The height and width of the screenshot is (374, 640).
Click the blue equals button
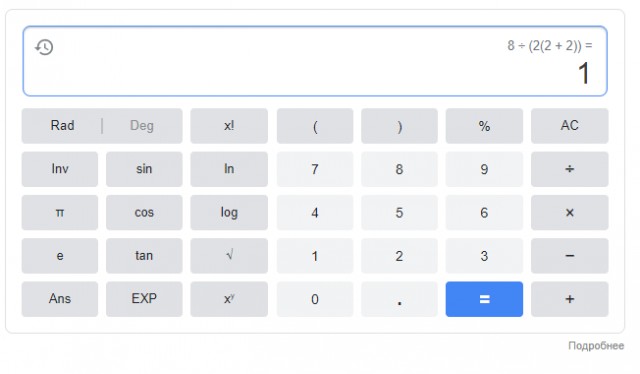[484, 299]
